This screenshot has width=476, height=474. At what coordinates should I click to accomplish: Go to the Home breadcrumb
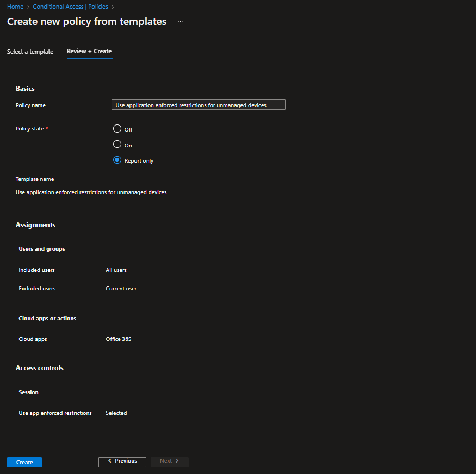[x=15, y=7]
